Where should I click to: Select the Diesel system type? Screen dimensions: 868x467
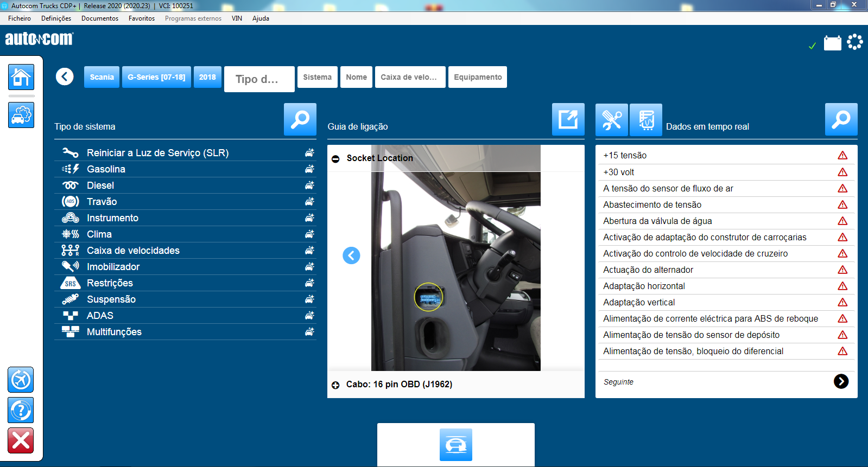(100, 185)
